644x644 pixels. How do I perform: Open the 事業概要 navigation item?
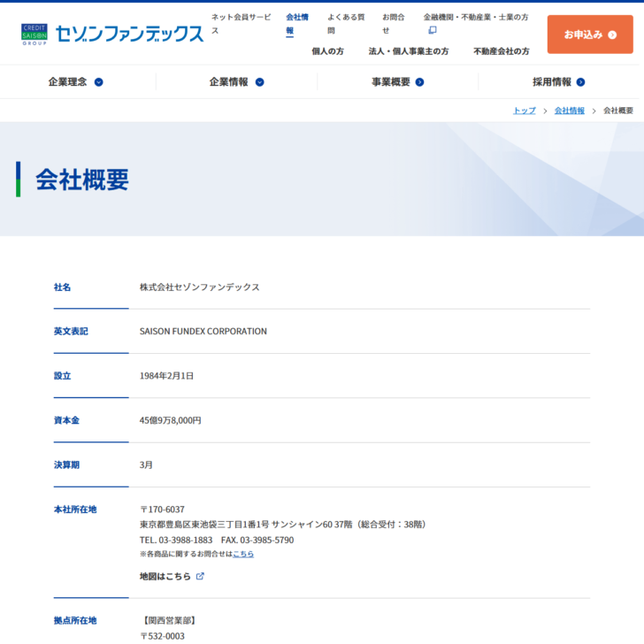[x=397, y=82]
